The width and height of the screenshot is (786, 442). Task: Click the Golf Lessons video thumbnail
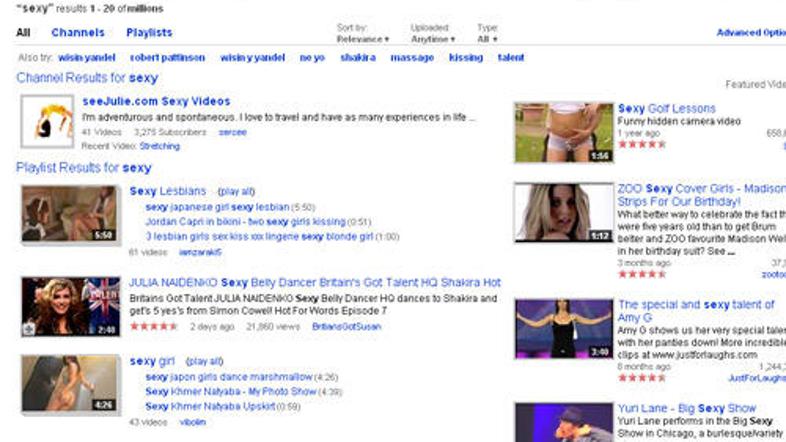(563, 132)
